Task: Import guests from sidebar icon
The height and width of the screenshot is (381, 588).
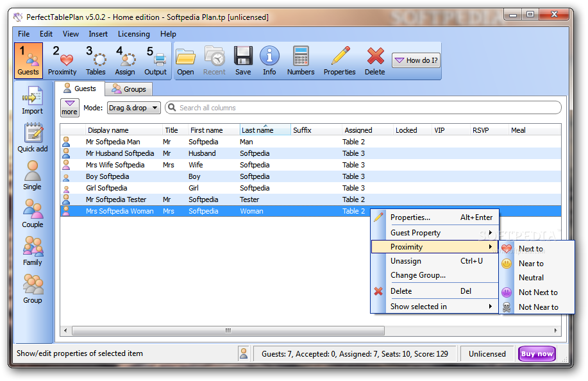Action: tap(32, 100)
